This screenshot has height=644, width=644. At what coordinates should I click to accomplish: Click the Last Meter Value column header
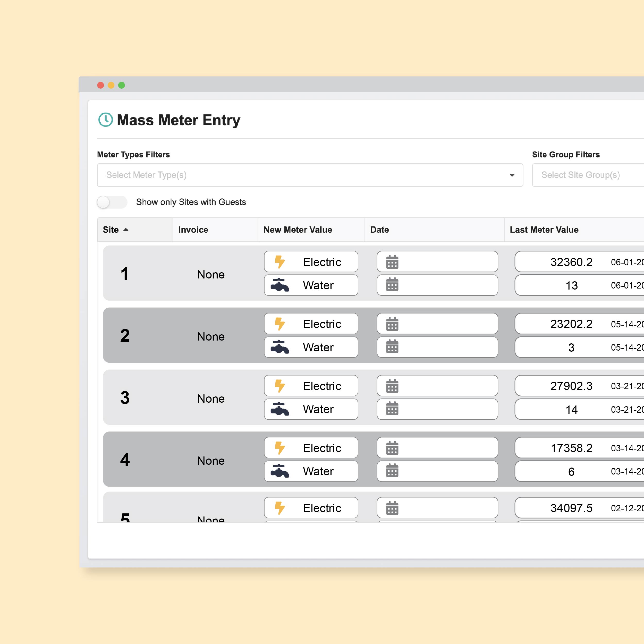tap(544, 230)
